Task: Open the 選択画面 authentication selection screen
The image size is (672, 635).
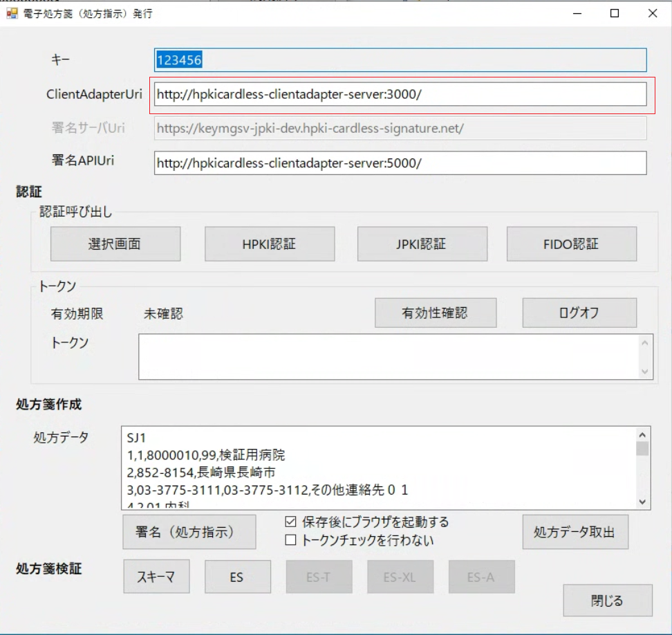Action: [115, 244]
